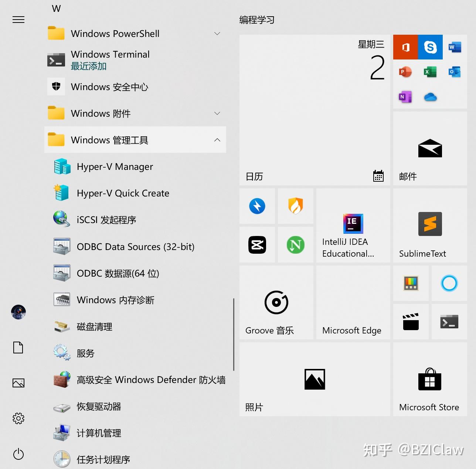The height and width of the screenshot is (469, 476).
Task: Launch IntelliJ IDEA Educational tile
Action: 353,225
